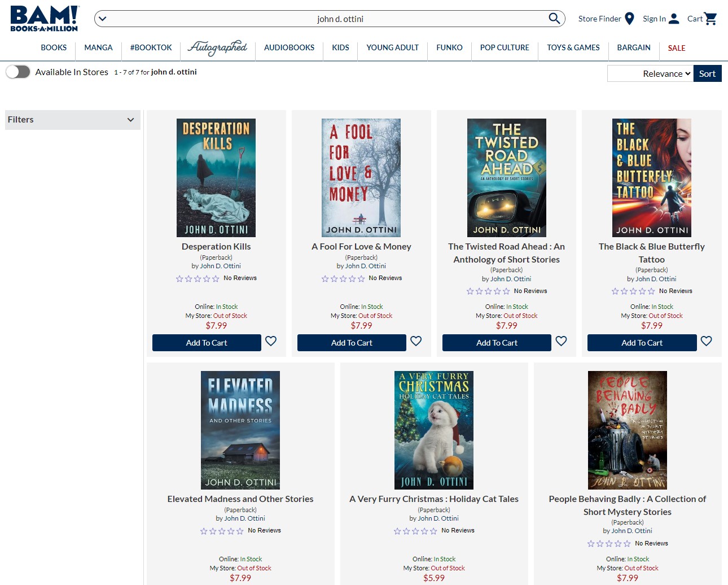Viewport: 728px width, 585px height.
Task: Click the search magnifier icon
Action: tap(554, 18)
